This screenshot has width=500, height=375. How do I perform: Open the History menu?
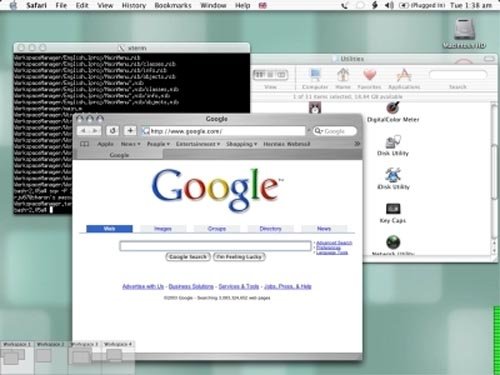pos(134,5)
